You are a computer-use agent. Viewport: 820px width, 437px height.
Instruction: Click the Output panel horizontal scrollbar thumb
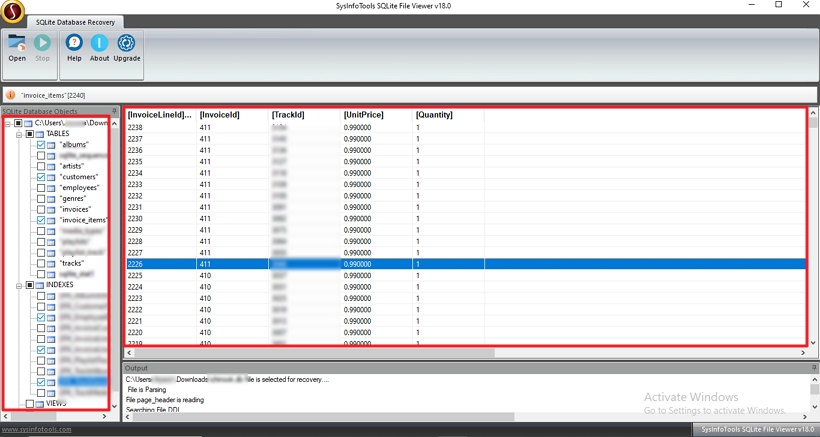pos(323,417)
